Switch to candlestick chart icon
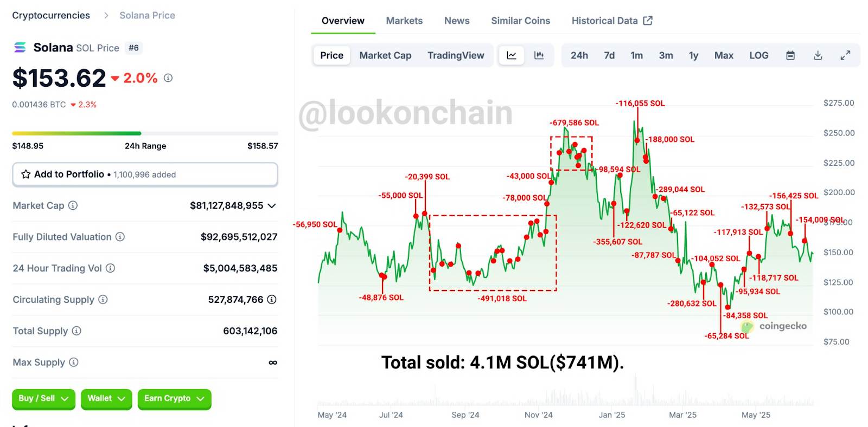868x427 pixels. 539,55
